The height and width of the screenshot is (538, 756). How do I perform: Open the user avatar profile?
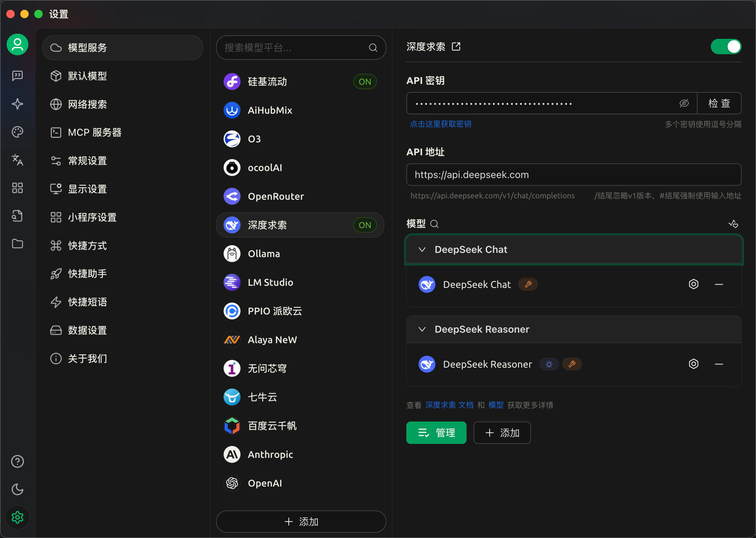tap(17, 45)
